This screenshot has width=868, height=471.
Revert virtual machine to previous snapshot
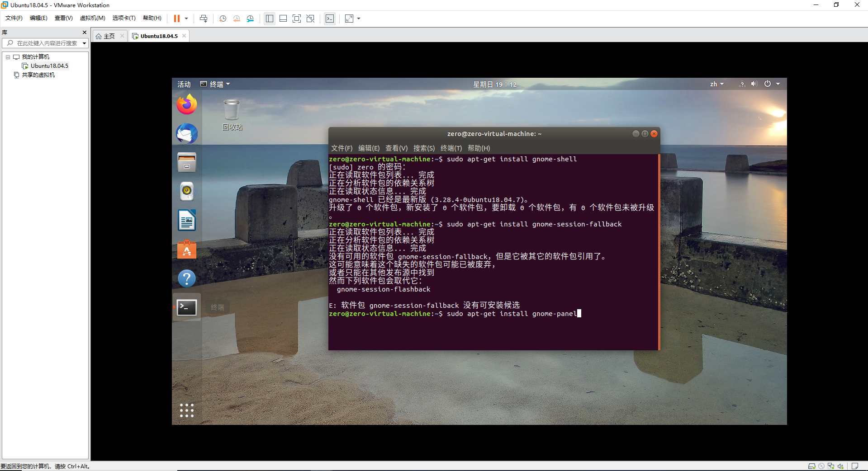(237, 19)
